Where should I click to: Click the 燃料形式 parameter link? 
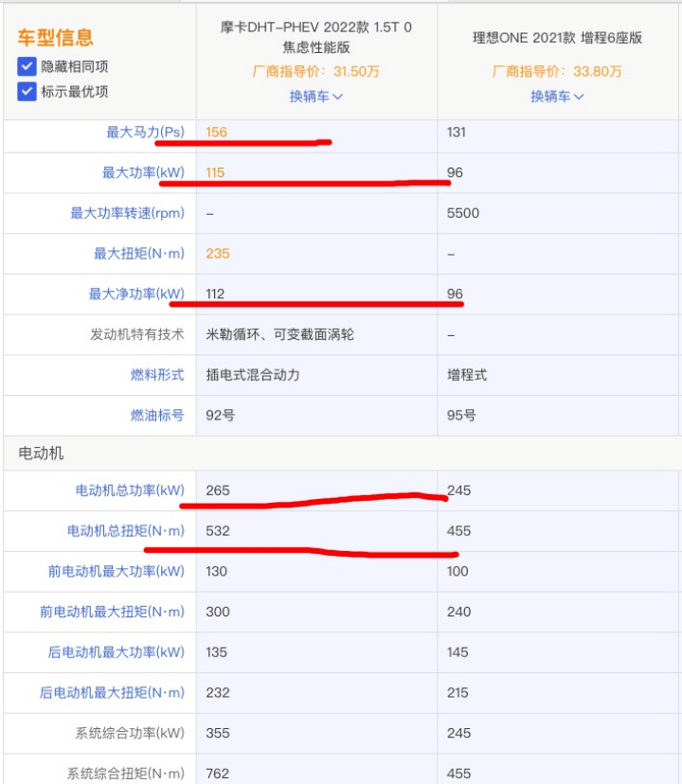[157, 375]
